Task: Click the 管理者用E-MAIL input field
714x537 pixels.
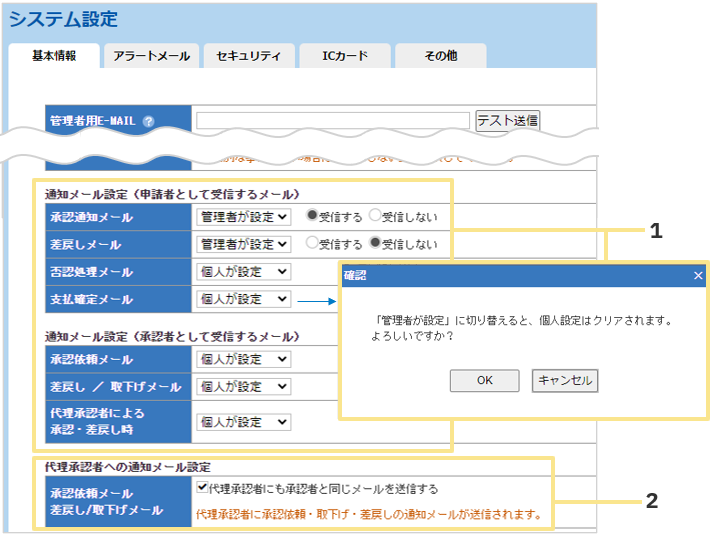Action: [332, 121]
